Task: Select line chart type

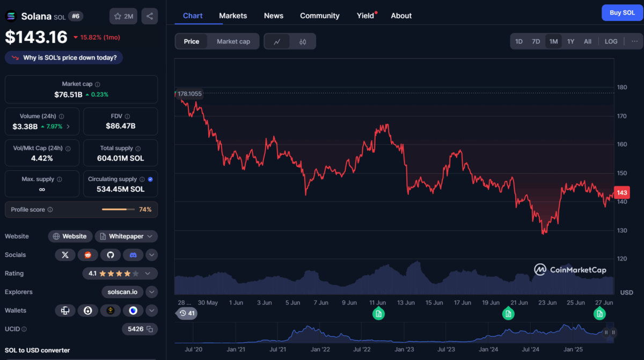Action: [277, 41]
